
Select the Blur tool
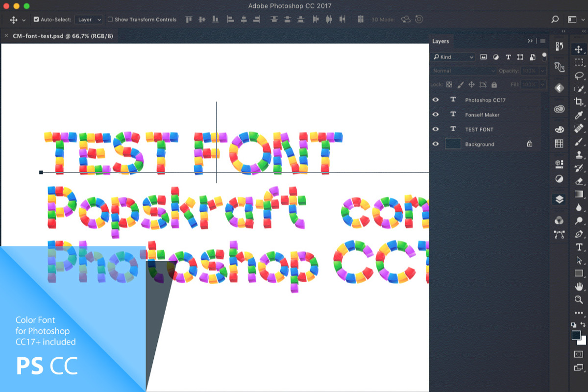[x=579, y=207]
